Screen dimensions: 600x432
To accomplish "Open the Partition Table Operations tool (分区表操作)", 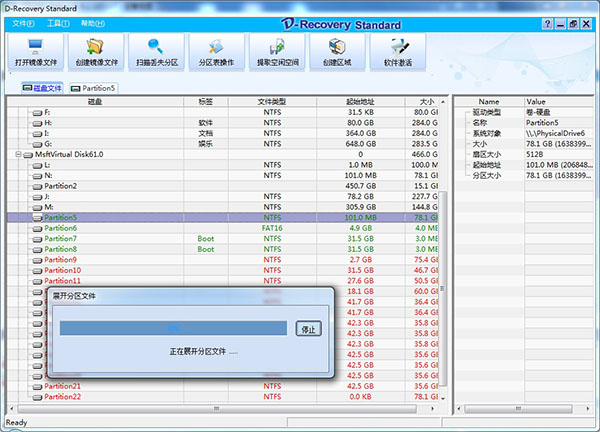I will [x=217, y=52].
